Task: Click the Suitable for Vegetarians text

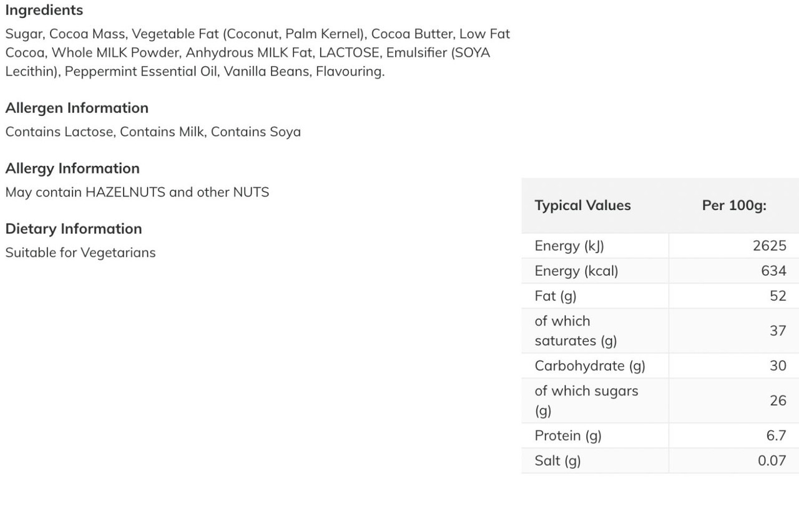Action: (81, 253)
